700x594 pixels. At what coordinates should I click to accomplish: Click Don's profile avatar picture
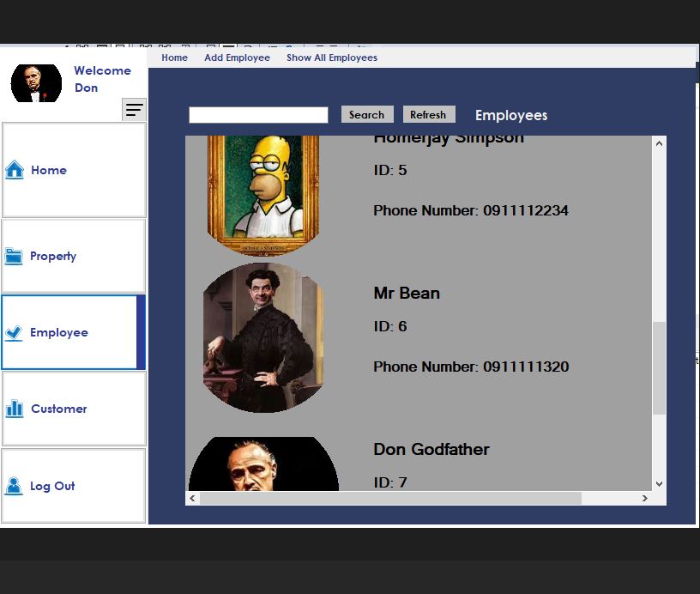(x=36, y=83)
